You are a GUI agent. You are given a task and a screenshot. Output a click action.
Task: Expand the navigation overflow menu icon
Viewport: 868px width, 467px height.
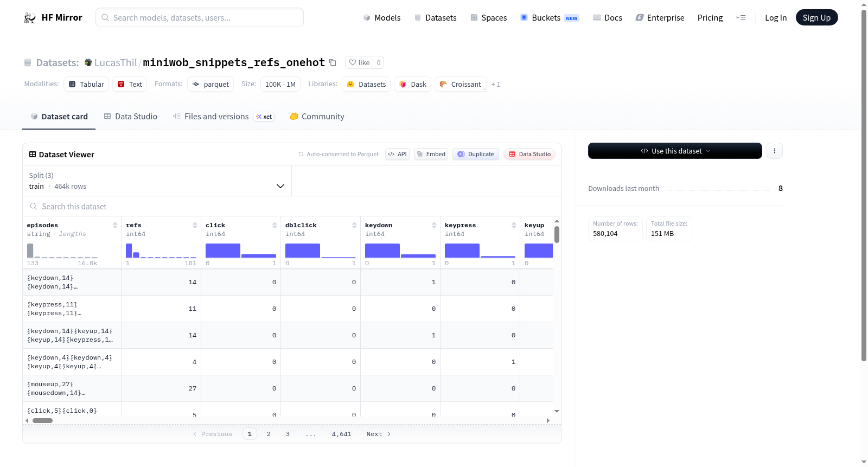click(x=741, y=18)
